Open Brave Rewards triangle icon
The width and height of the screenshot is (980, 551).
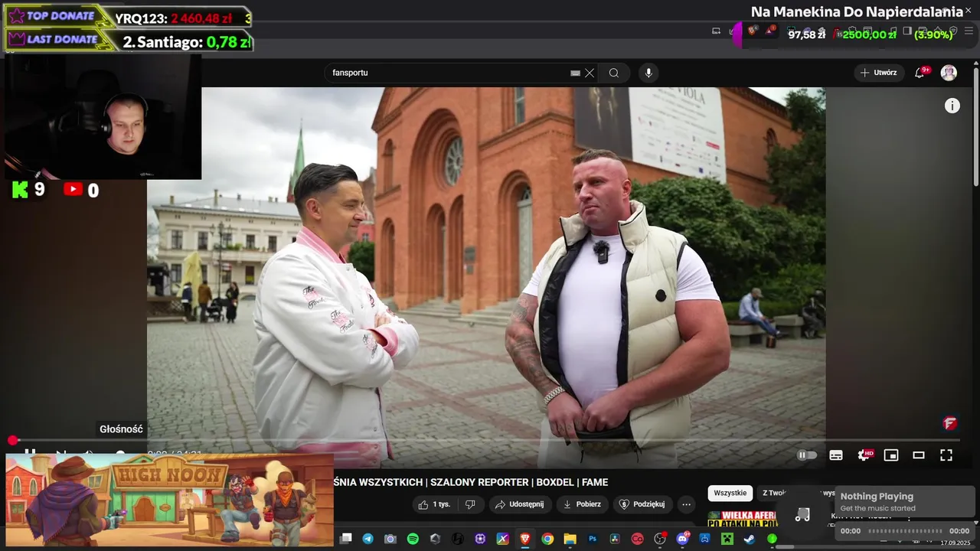(769, 31)
